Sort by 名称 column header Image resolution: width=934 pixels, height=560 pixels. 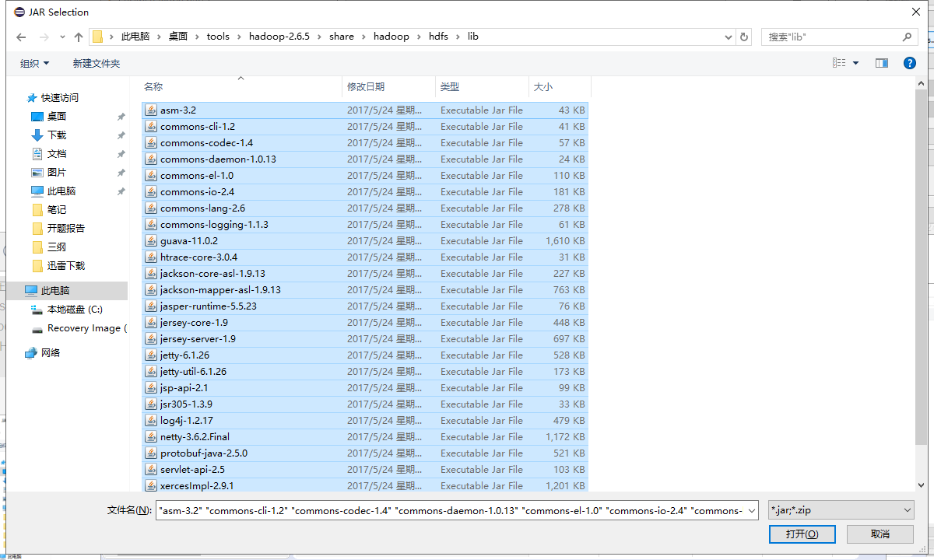coord(241,86)
